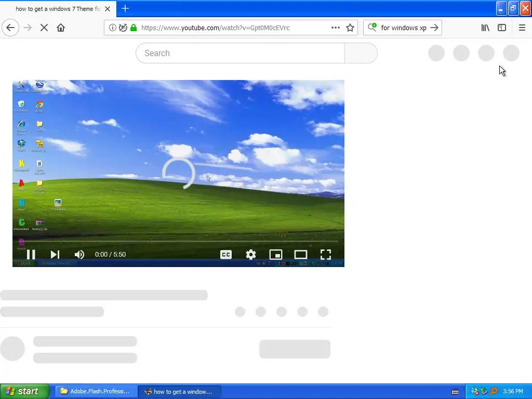532x399 pixels.
Task: Select the 'how to get a window...' taskbar button
Action: 179,392
